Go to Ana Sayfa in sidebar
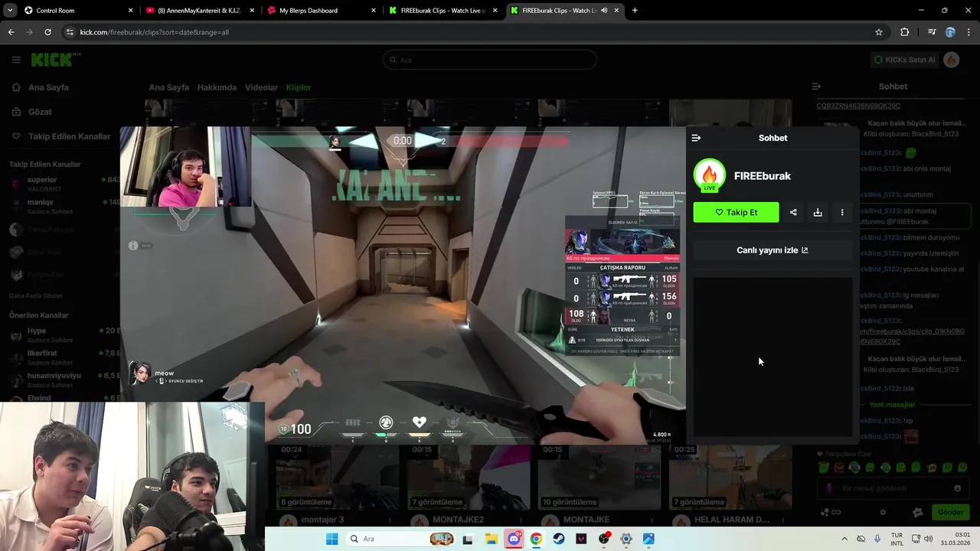 point(48,87)
